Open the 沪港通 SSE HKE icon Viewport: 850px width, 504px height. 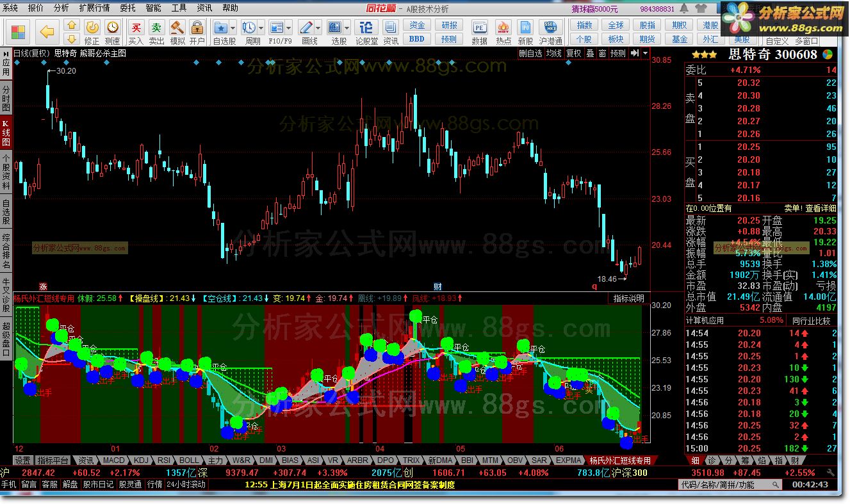[550, 28]
